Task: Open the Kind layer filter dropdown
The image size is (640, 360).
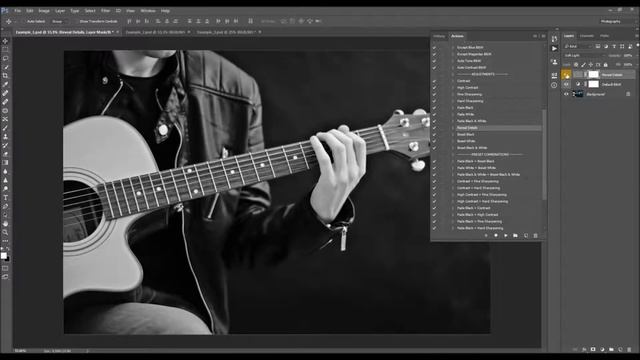Action: pos(579,47)
